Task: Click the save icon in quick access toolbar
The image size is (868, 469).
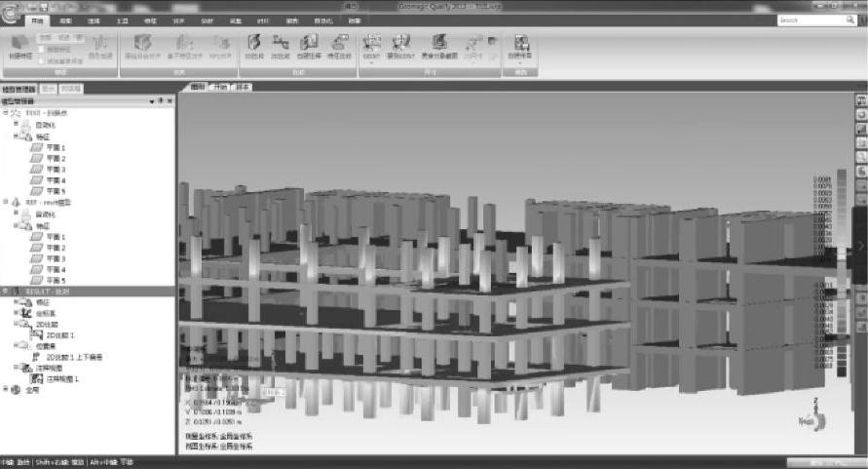Action: click(44, 7)
